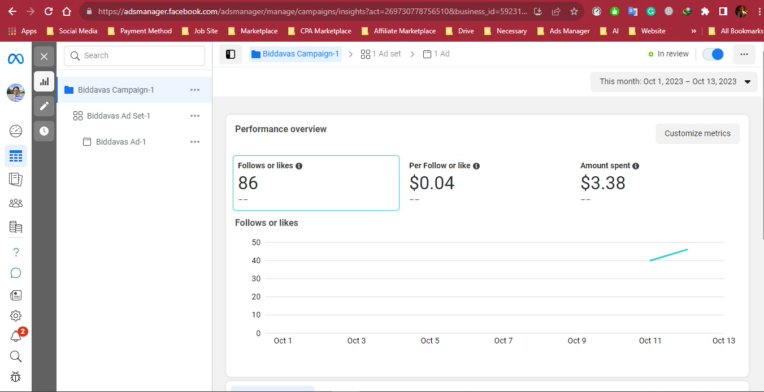764x392 pixels.
Task: Click the sidebar search magnifier icon
Action: (x=16, y=356)
